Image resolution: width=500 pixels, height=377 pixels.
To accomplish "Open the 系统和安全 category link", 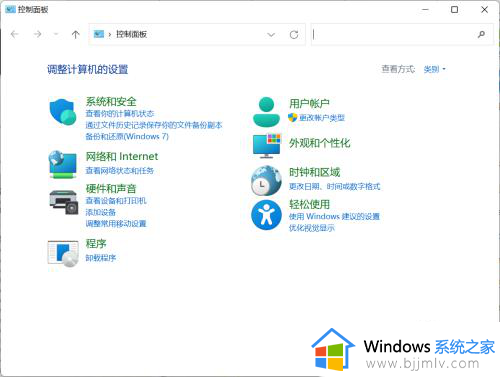I will pos(111,102).
